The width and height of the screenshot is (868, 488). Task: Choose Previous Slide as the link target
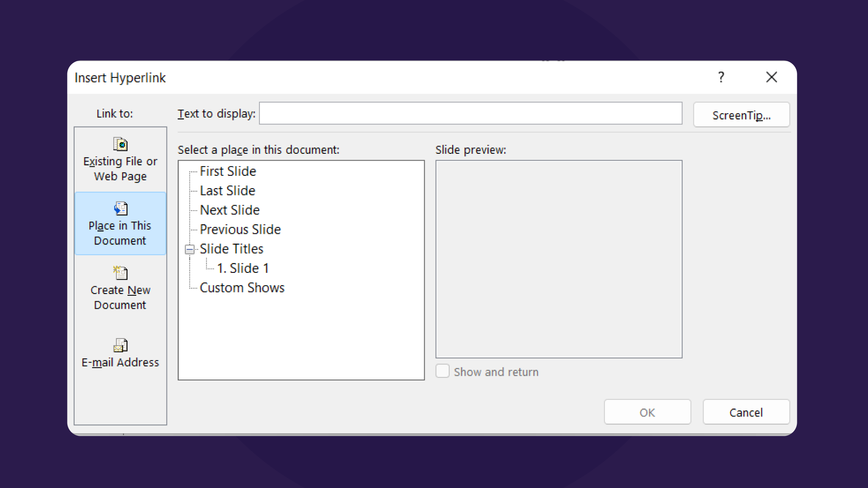(x=240, y=229)
